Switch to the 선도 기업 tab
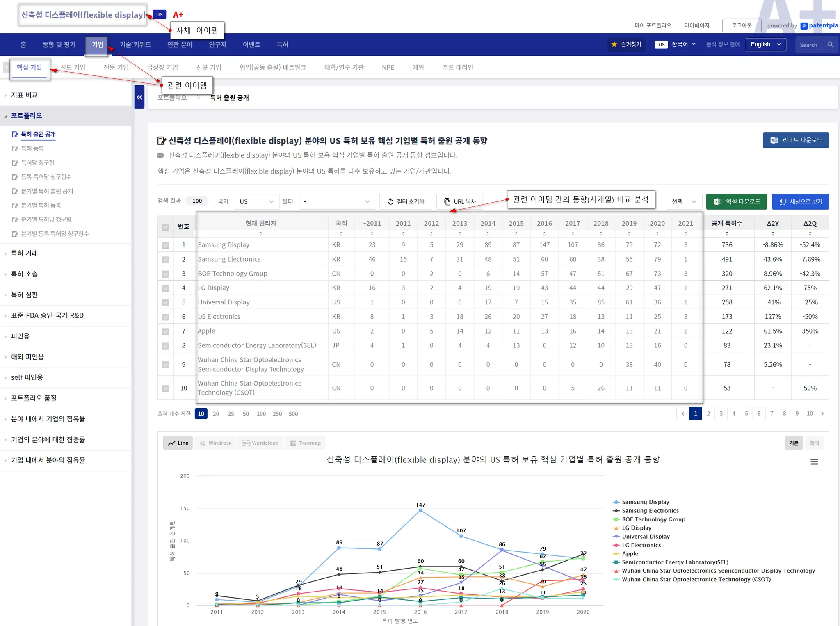The width and height of the screenshot is (840, 626). click(x=73, y=67)
